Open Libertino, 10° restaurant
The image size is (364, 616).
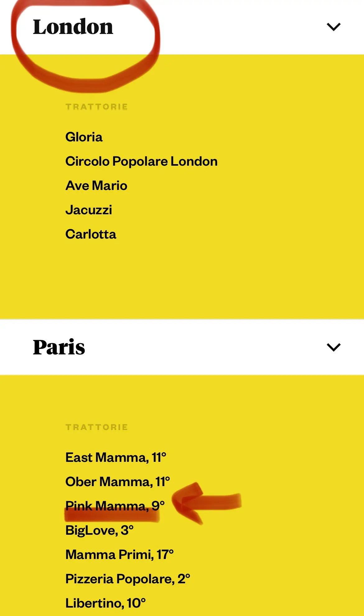coord(105,603)
